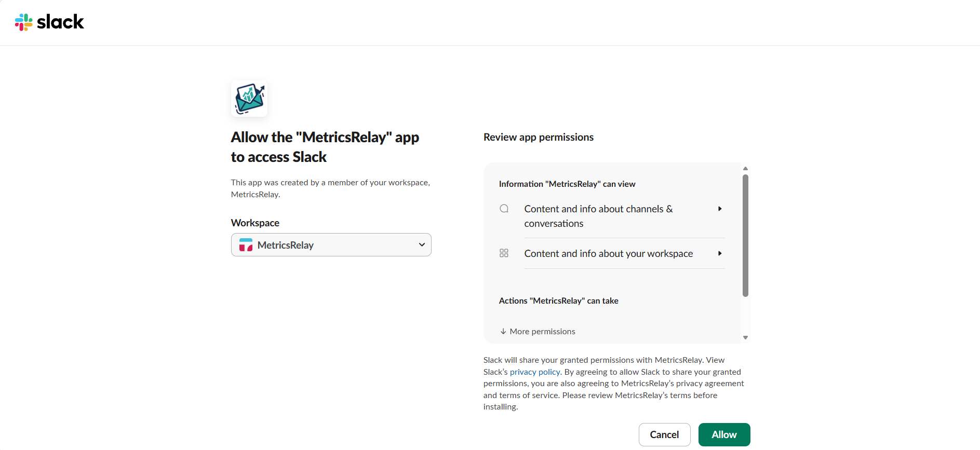Click the Review app permissions heading

coord(539,137)
